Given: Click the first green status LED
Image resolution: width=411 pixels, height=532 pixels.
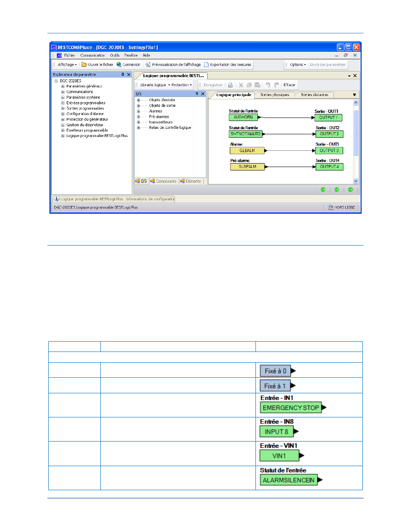Looking at the screenshot, I should [323, 190].
